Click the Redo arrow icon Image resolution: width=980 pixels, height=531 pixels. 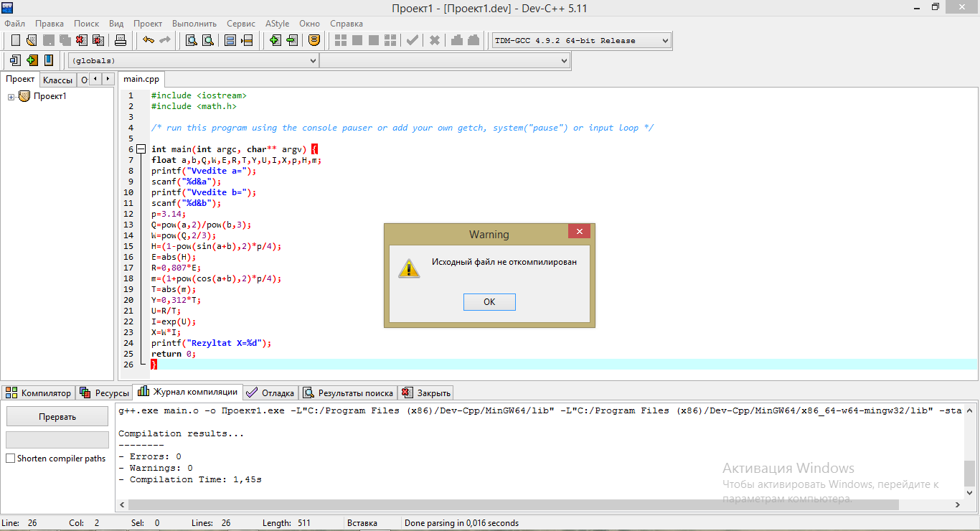pos(164,40)
